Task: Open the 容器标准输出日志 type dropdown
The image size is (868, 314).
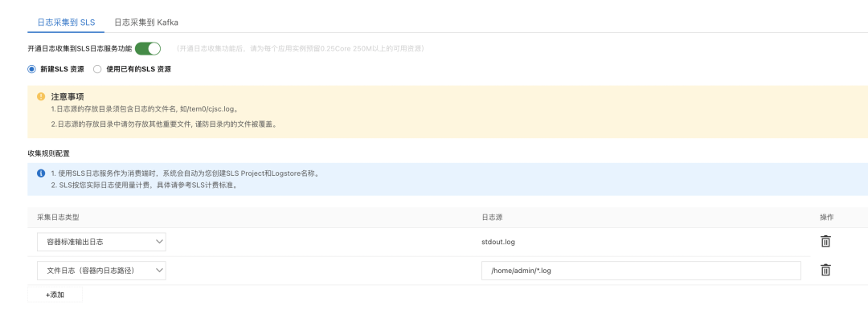Action: (x=101, y=242)
